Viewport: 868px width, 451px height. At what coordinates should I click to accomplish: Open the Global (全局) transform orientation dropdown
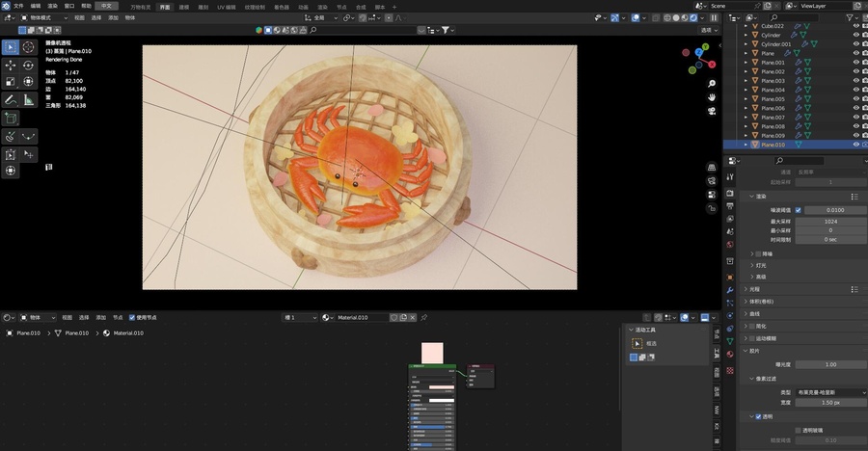point(321,17)
